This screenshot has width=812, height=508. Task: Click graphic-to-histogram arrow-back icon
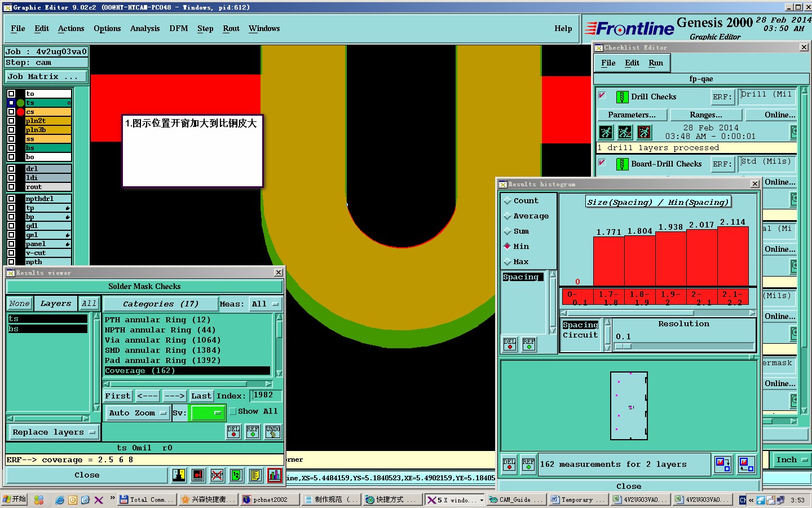(x=746, y=464)
